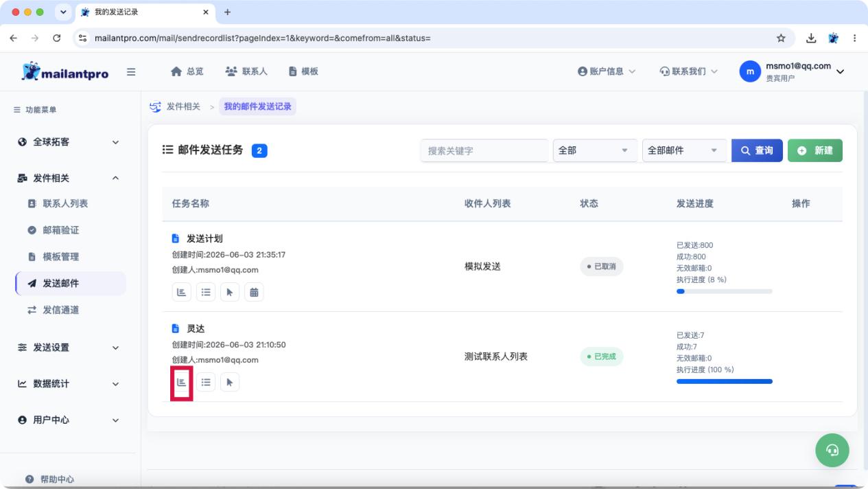The image size is (868, 489).
Task: Open a new browser tab
Action: pyautogui.click(x=228, y=12)
